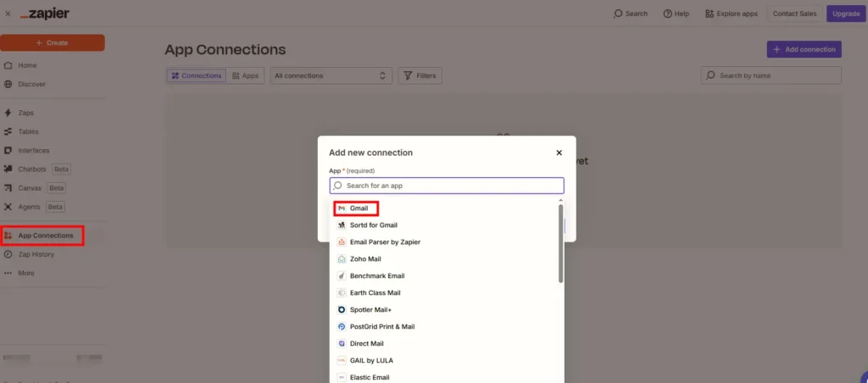Image resolution: width=868 pixels, height=383 pixels.
Task: Click the Direct Mail icon
Action: tap(342, 344)
